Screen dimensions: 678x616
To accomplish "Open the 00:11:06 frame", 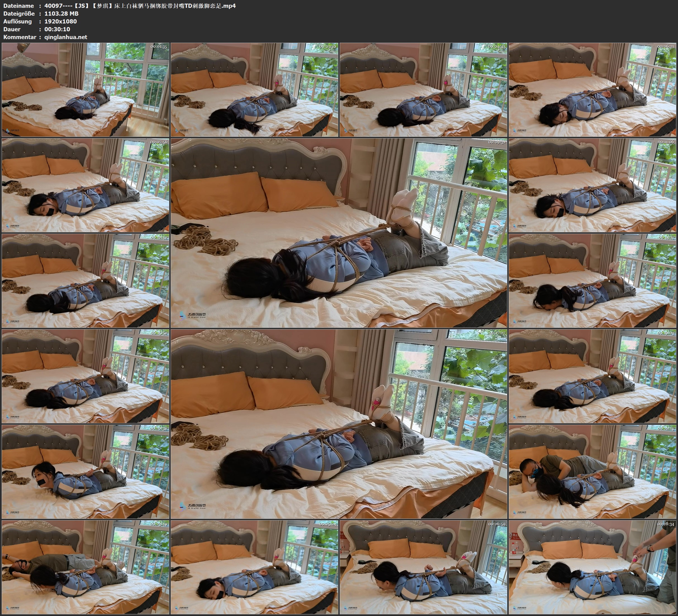I will pyautogui.click(x=593, y=185).
